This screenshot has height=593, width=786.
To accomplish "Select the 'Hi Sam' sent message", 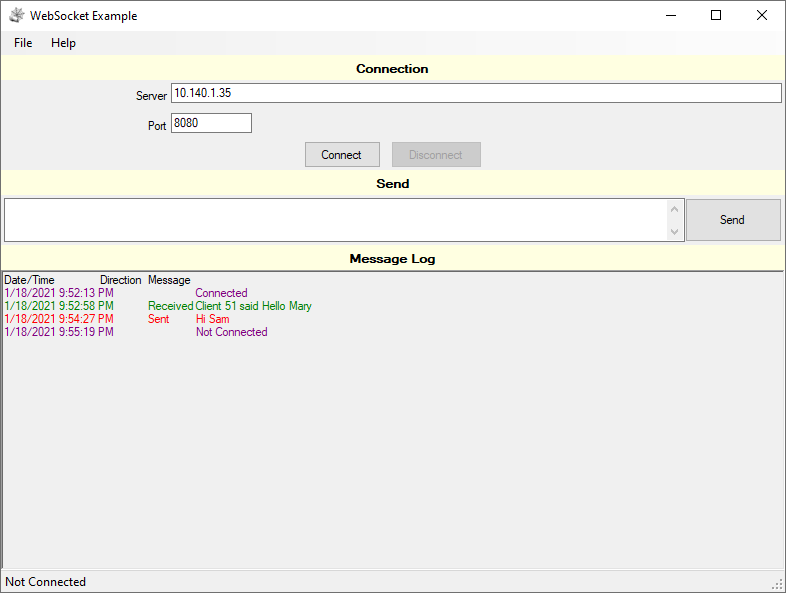I will point(213,319).
